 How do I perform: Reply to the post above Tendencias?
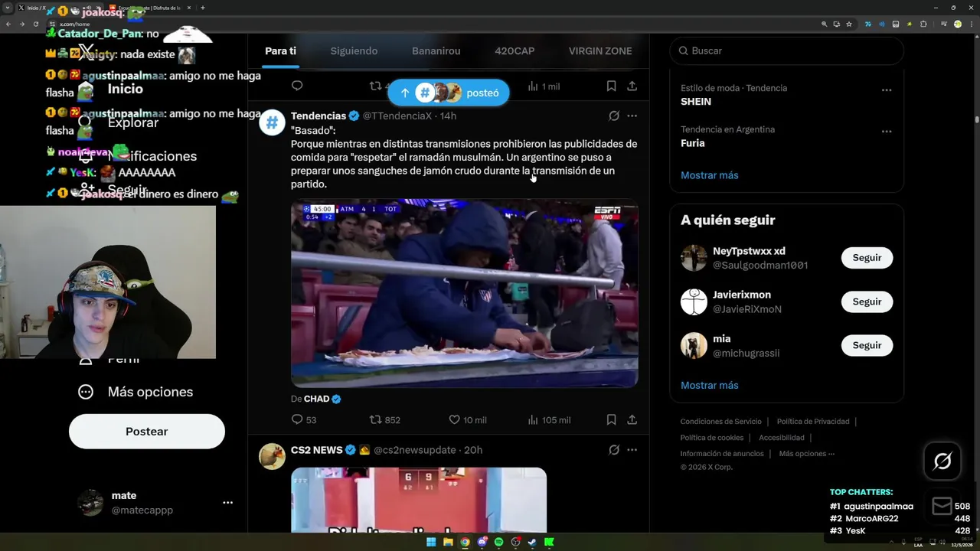click(297, 86)
